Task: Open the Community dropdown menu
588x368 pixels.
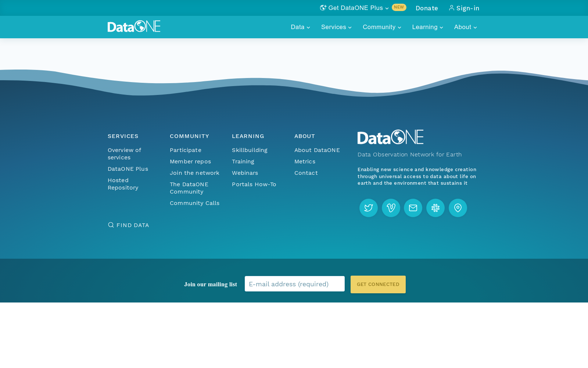Action: (x=382, y=27)
